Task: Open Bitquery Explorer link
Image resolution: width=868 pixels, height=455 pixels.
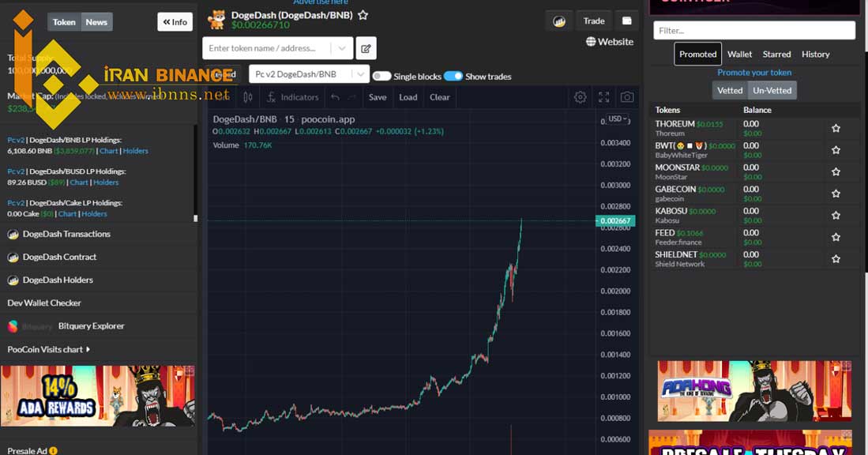Action: tap(92, 326)
